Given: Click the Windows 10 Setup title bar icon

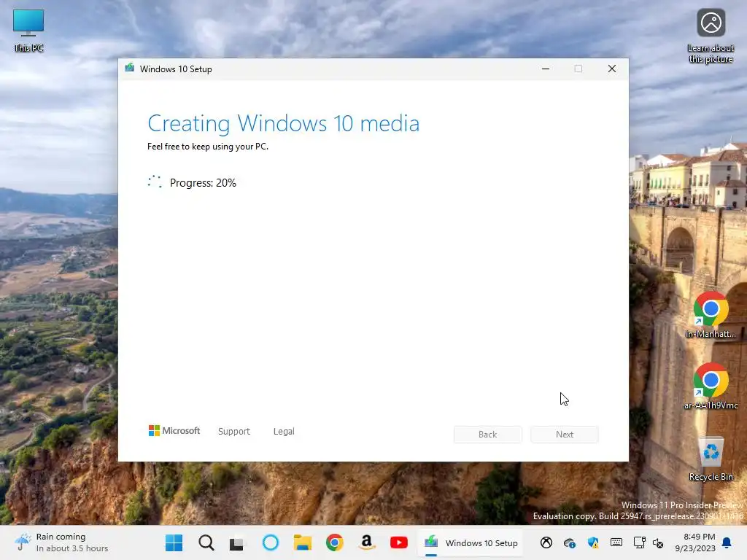Looking at the screenshot, I should [130, 68].
